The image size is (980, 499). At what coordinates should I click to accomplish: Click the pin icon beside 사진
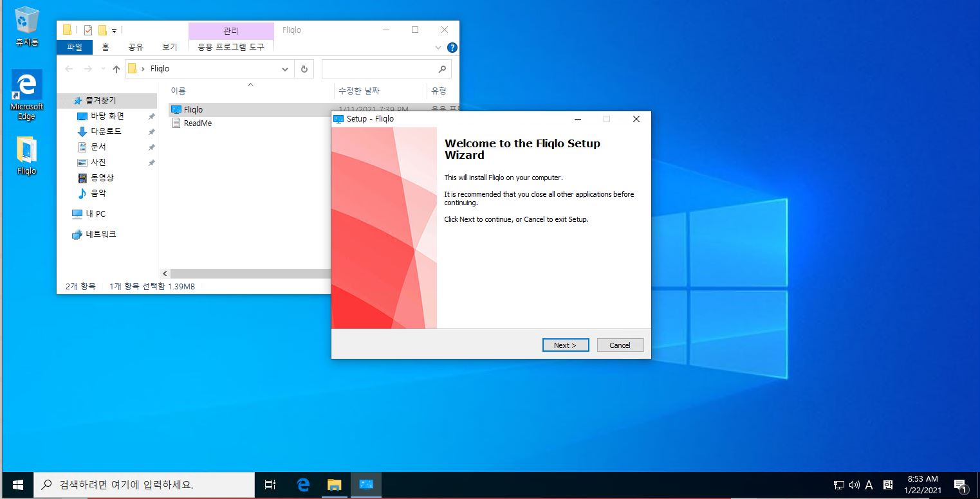point(151,163)
